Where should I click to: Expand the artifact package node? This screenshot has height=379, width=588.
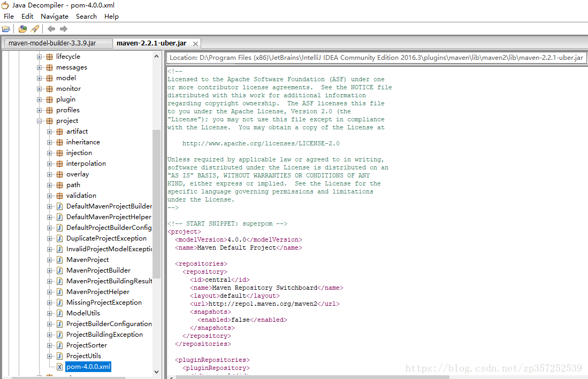coord(50,132)
